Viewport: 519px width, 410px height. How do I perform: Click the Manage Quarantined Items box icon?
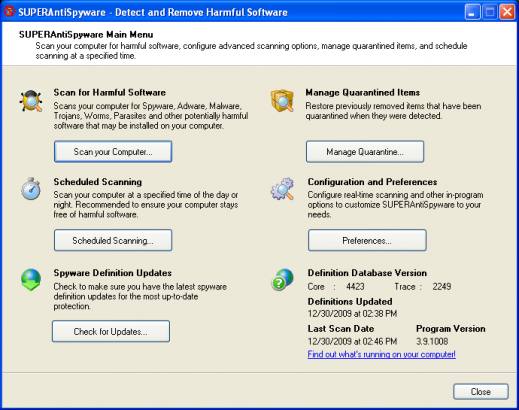click(282, 101)
